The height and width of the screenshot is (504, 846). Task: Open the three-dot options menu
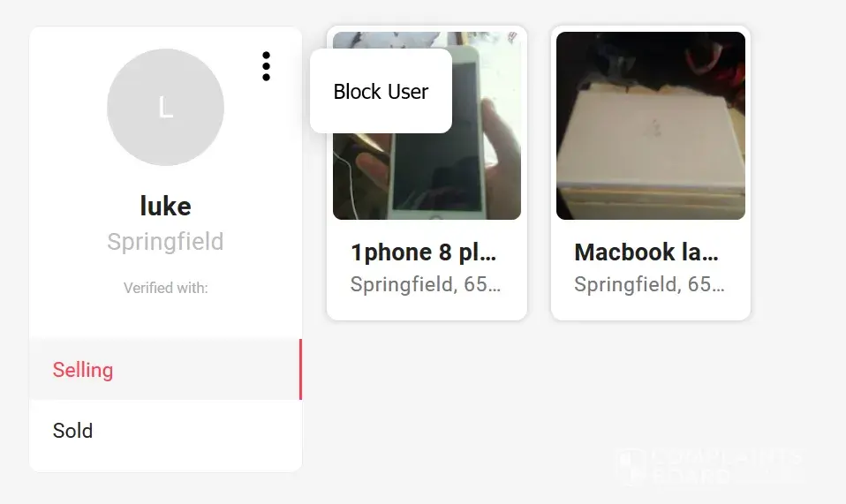click(x=266, y=66)
